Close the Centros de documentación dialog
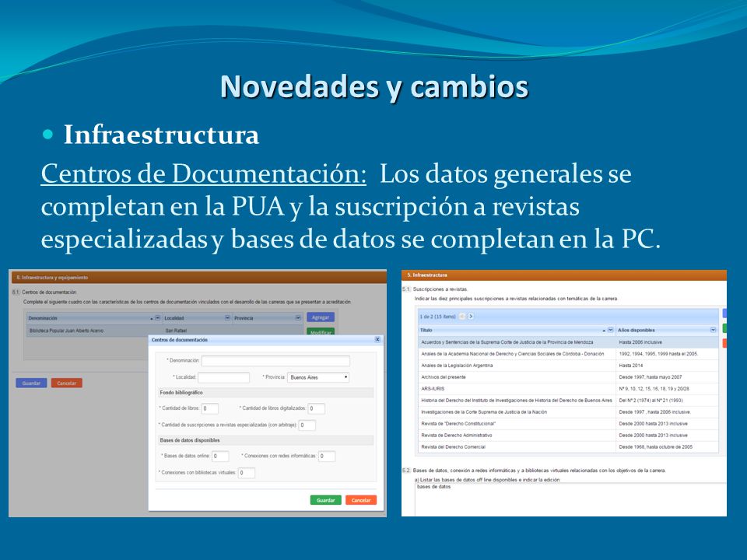The width and height of the screenshot is (747, 560). 377,340
